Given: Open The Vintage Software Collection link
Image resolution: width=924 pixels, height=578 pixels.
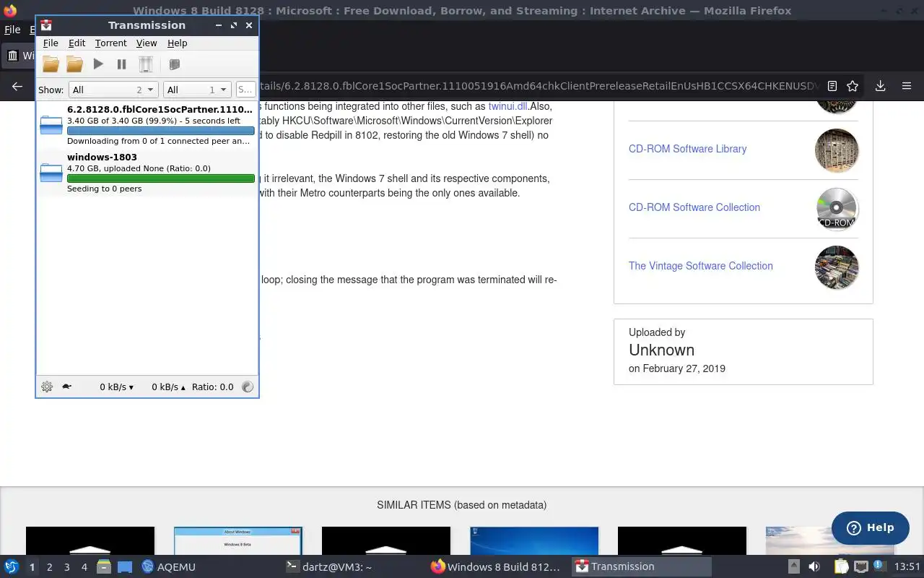Looking at the screenshot, I should click(x=701, y=266).
